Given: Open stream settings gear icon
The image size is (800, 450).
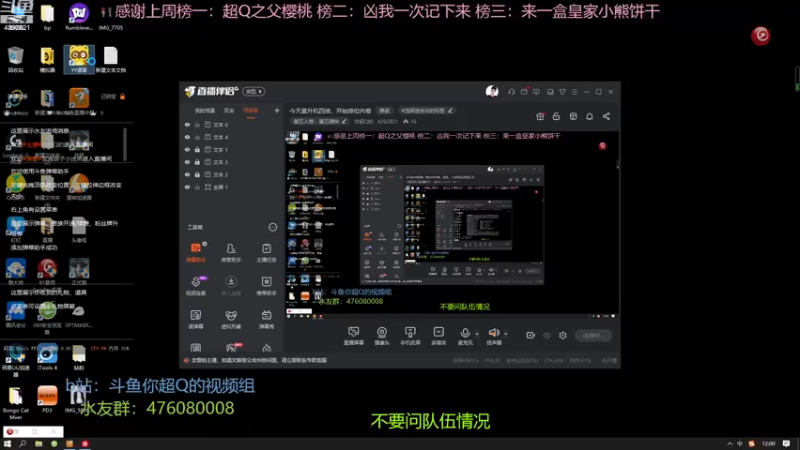Looking at the screenshot, I should click(x=563, y=335).
